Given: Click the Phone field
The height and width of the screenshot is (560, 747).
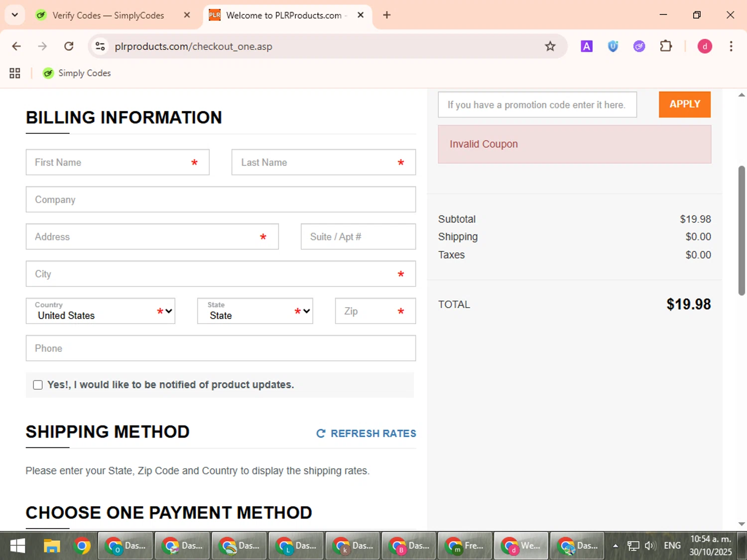Looking at the screenshot, I should click(x=221, y=348).
